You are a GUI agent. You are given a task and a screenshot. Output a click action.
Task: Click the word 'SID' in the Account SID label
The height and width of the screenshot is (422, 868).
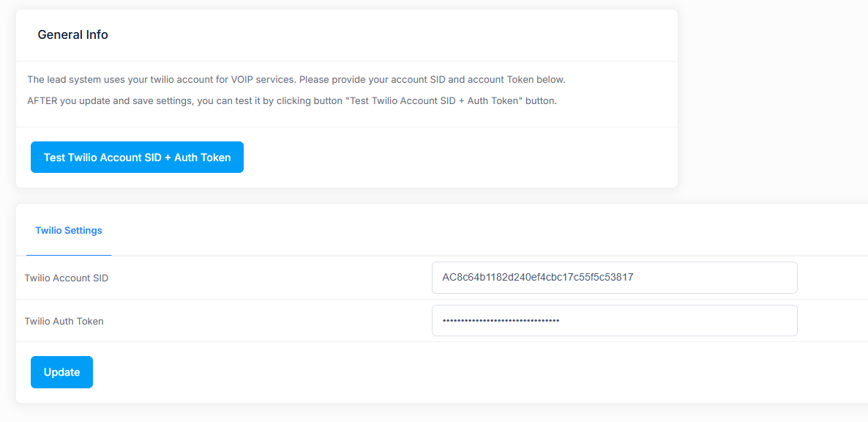[x=100, y=278]
